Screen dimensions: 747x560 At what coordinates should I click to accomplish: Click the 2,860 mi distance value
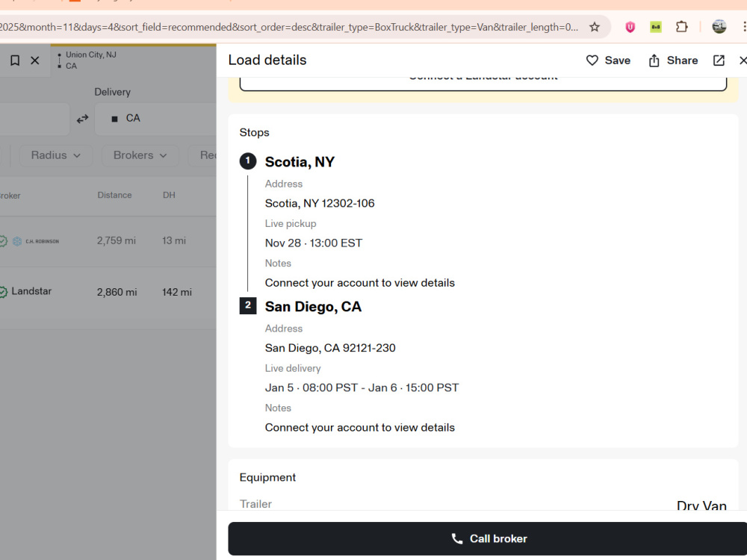tap(117, 293)
